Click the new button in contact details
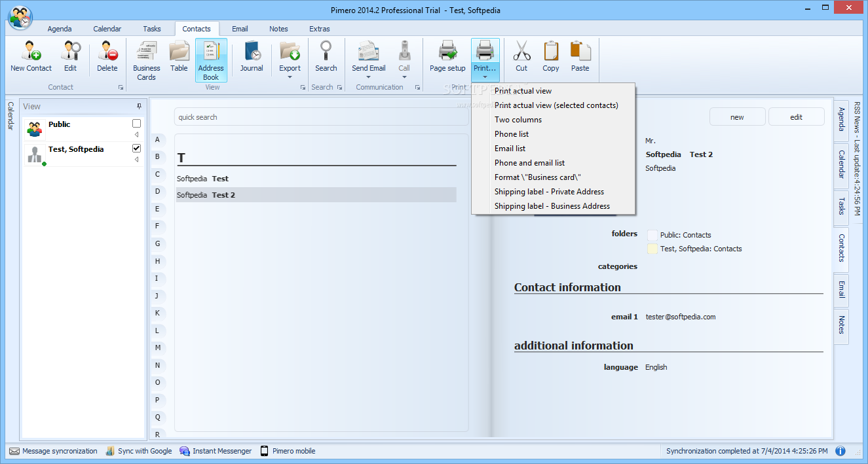Screen dimensions: 868x464 [x=737, y=117]
